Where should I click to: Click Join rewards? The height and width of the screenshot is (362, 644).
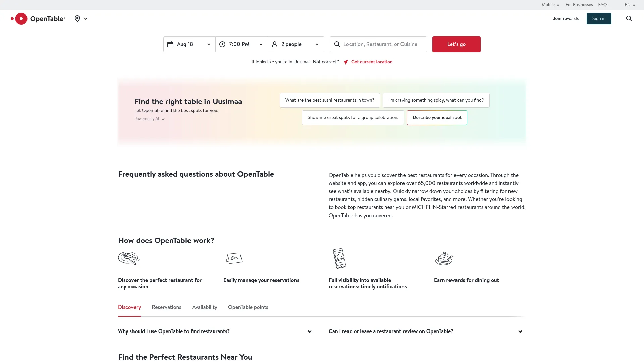click(x=566, y=19)
